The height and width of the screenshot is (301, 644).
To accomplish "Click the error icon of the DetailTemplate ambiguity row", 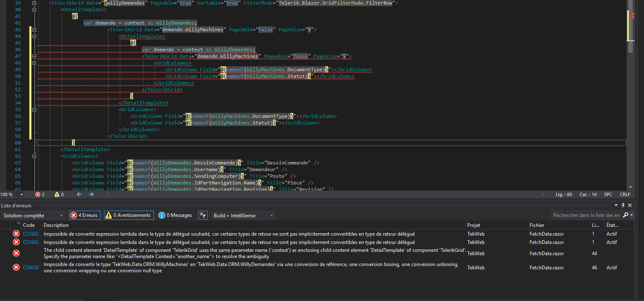I will 16,253.
